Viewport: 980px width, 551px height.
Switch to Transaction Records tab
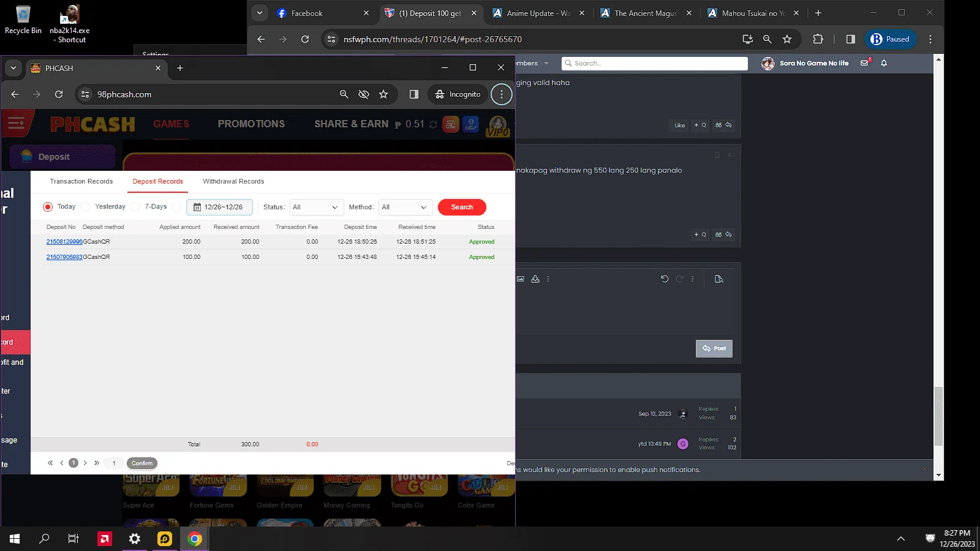[x=81, y=181]
